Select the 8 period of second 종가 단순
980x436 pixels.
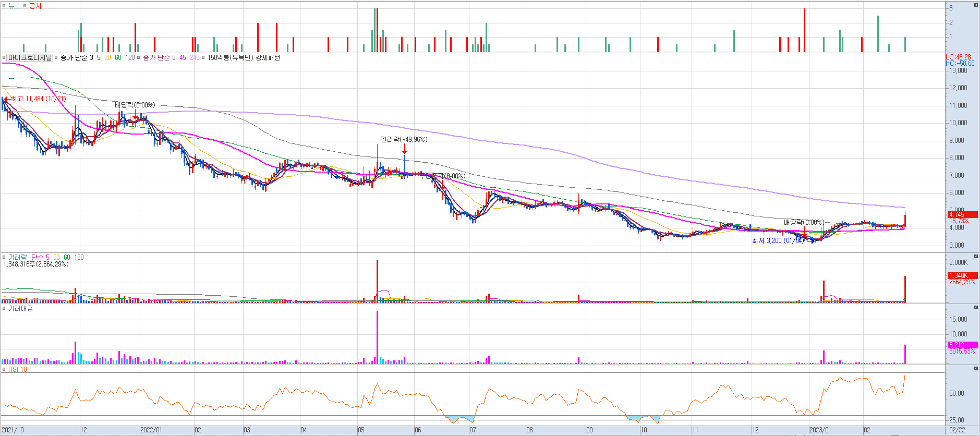[174, 58]
